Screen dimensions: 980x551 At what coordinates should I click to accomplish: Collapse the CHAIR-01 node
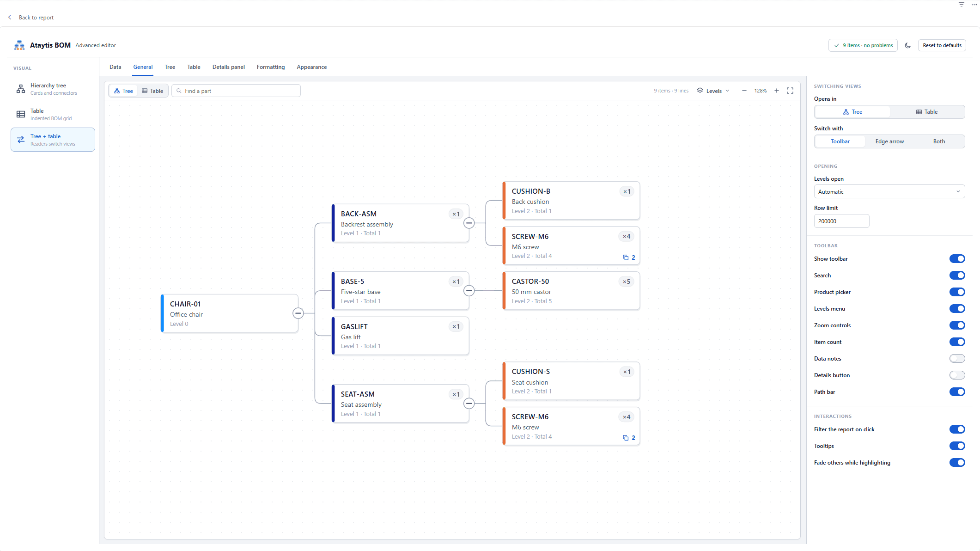[x=298, y=313]
